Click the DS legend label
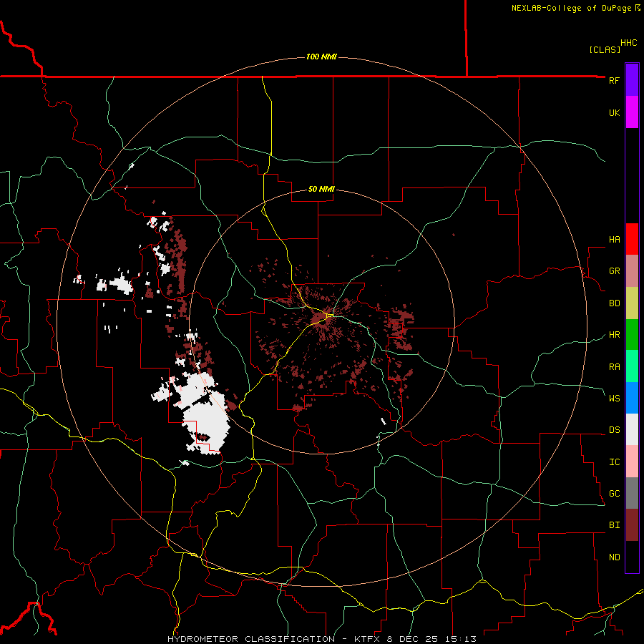 point(614,430)
